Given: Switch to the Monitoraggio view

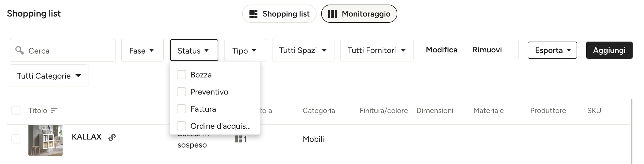Looking at the screenshot, I should point(359,14).
